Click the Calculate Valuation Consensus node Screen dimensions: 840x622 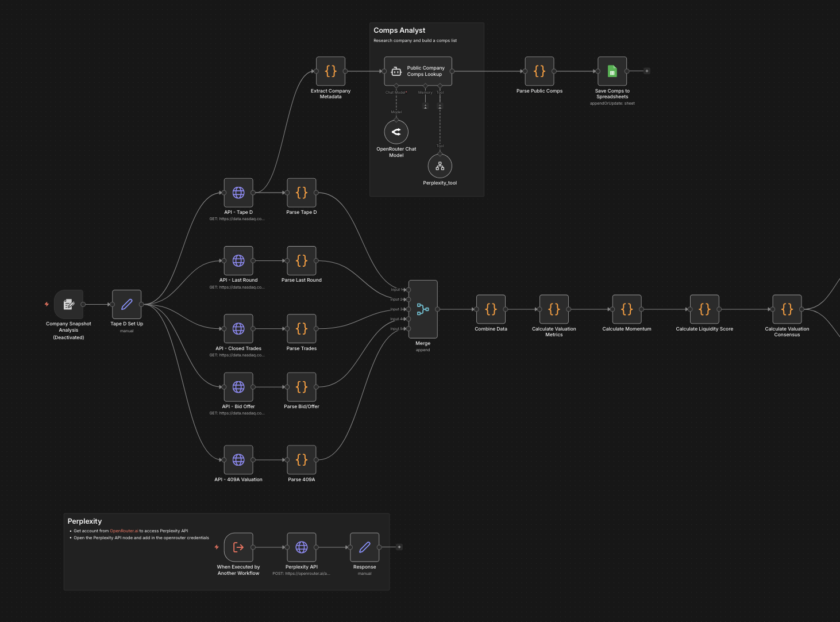(787, 309)
